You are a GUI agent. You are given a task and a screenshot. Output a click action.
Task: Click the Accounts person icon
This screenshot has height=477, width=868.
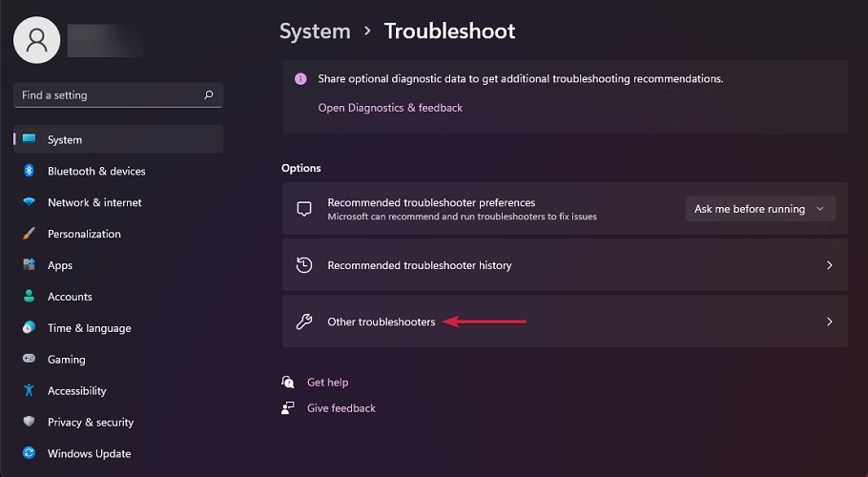[x=29, y=297]
